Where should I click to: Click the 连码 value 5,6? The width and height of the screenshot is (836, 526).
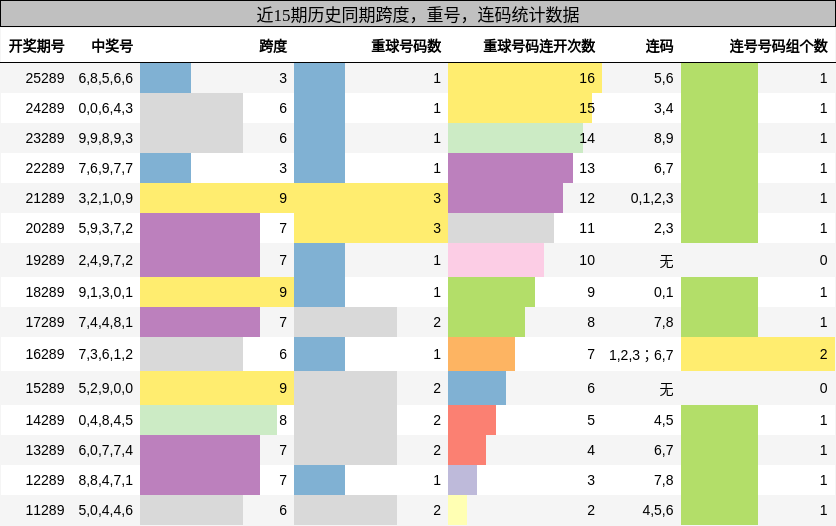(x=663, y=78)
